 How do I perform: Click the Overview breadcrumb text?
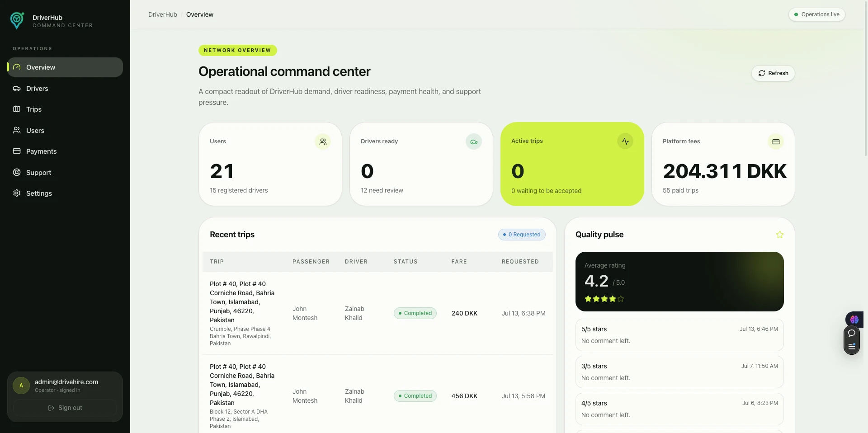pos(200,14)
